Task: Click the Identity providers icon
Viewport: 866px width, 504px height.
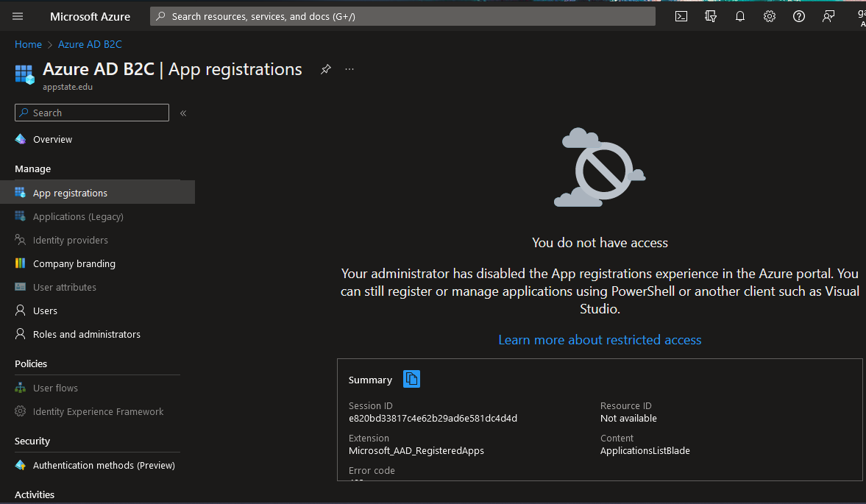Action: (x=21, y=240)
